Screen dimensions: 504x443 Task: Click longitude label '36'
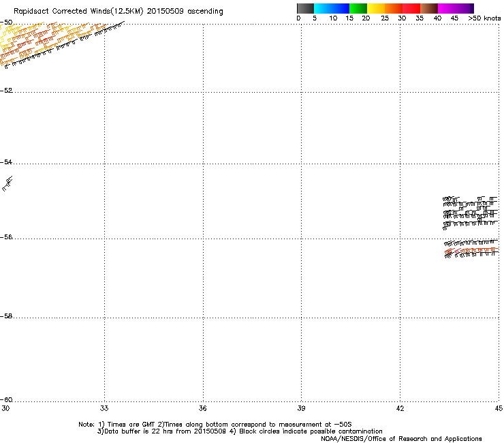click(202, 408)
